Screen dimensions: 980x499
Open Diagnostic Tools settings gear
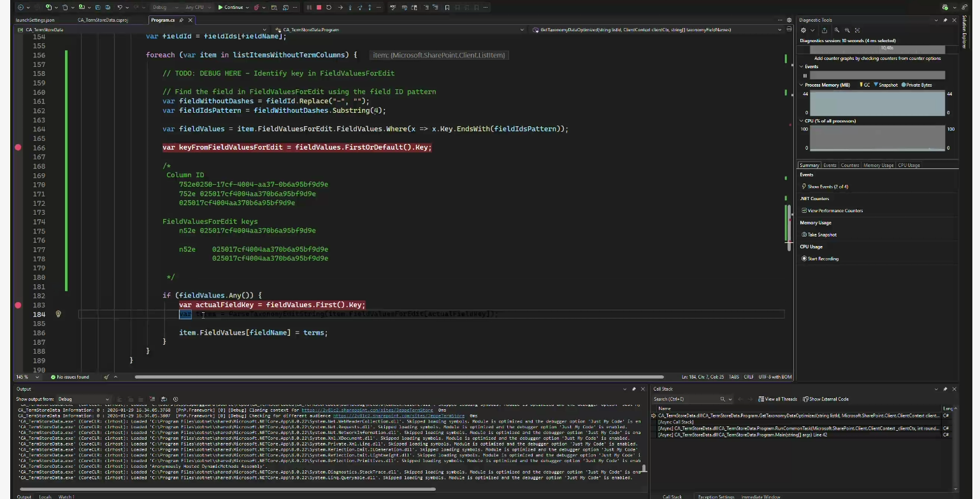[803, 30]
